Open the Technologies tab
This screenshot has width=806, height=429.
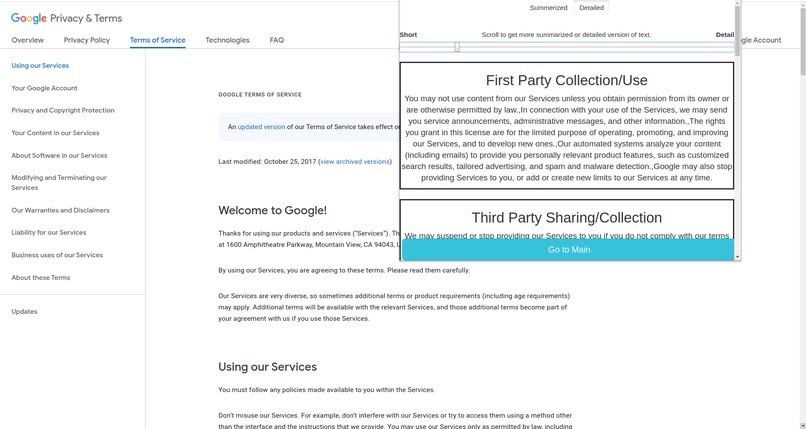pyautogui.click(x=227, y=40)
